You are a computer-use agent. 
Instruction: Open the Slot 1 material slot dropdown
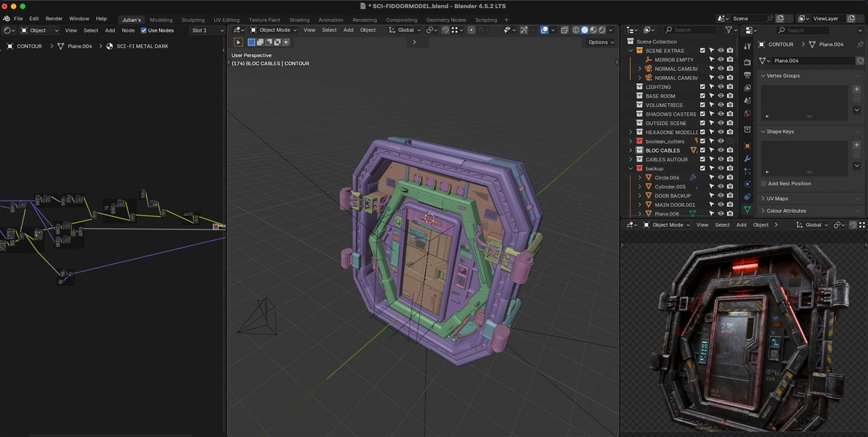(207, 30)
